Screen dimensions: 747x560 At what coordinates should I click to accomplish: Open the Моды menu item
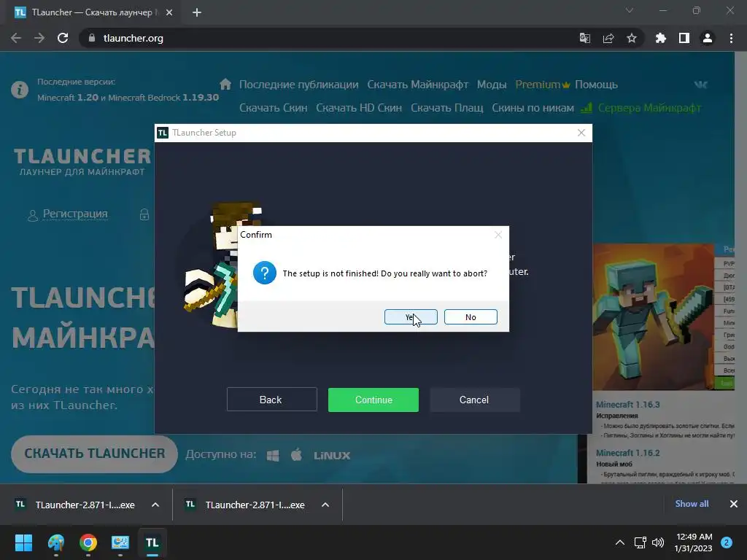coord(492,85)
